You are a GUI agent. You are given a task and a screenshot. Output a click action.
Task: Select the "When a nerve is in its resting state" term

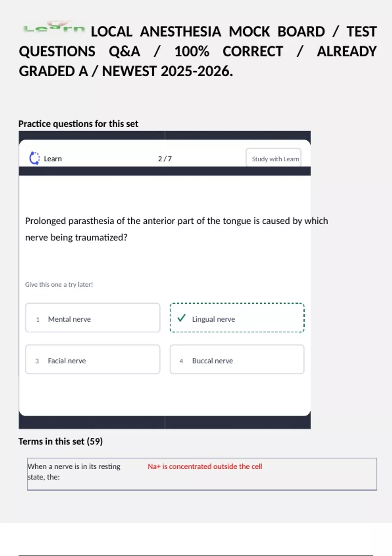point(74,471)
